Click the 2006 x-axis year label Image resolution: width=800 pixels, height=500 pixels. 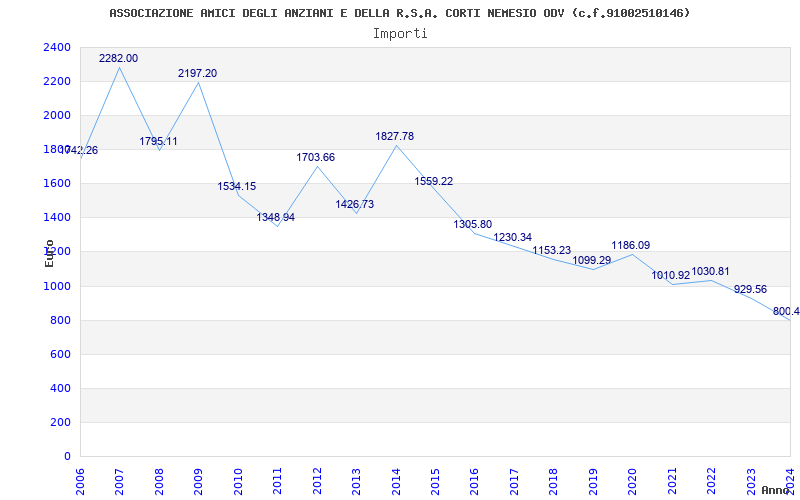click(80, 482)
